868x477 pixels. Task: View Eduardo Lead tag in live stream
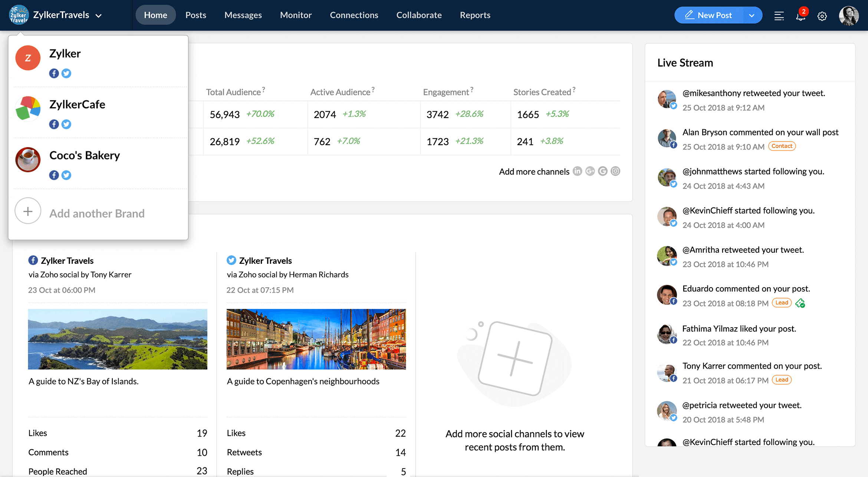pyautogui.click(x=782, y=303)
